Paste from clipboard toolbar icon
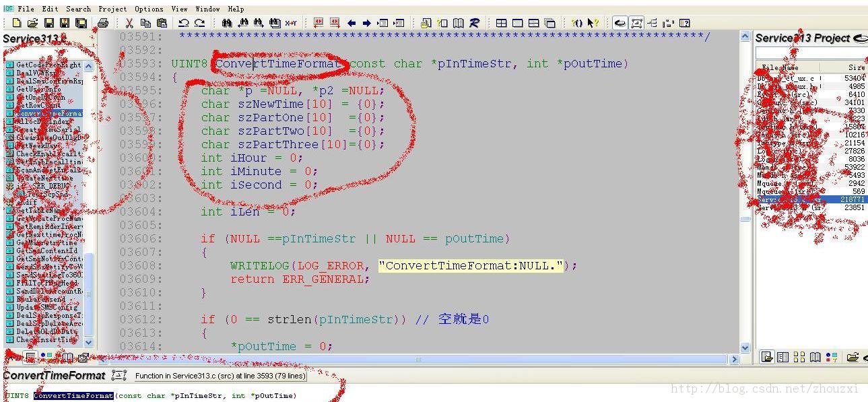The width and height of the screenshot is (868, 402). point(162,23)
